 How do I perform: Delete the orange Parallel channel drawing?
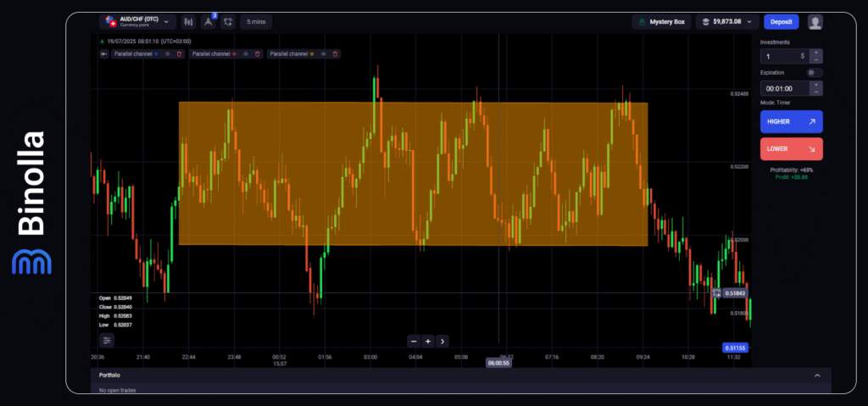click(335, 54)
